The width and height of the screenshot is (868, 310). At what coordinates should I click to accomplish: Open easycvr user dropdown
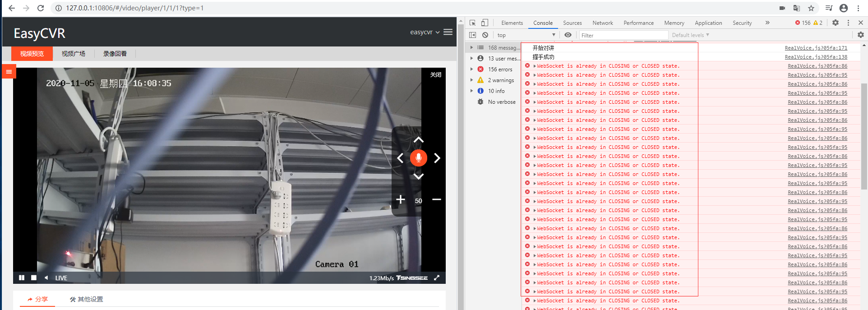425,32
